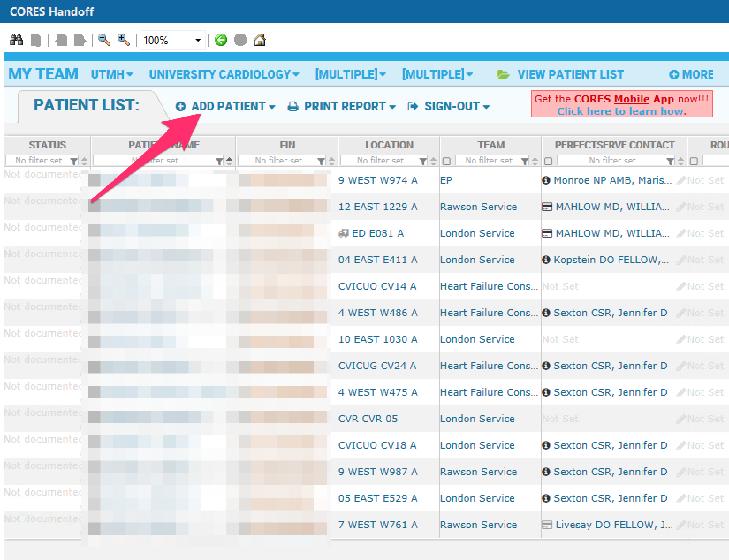Open the SIGN-OUT dropdown menu
The image size is (729, 560).
tap(448, 106)
